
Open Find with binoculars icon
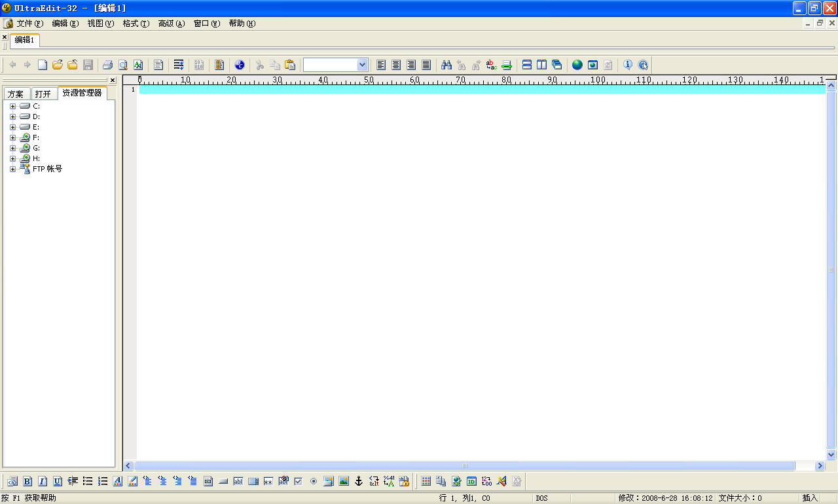pyautogui.click(x=446, y=65)
